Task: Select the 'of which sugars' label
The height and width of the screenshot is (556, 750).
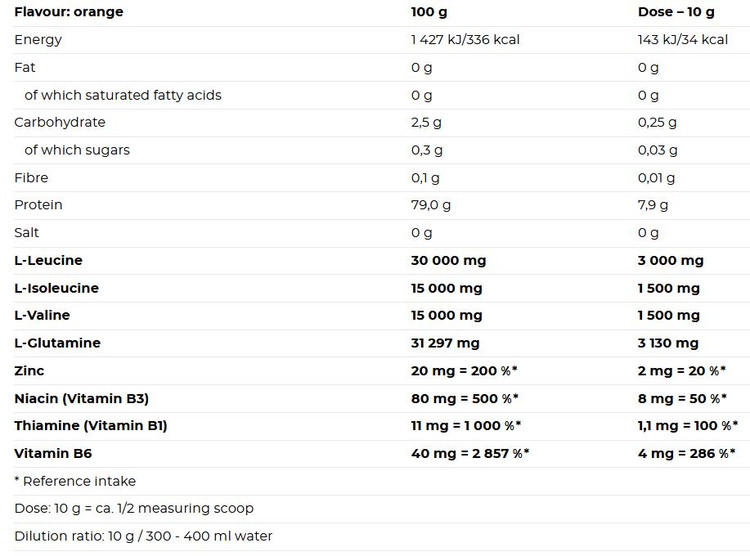Action: (x=77, y=150)
